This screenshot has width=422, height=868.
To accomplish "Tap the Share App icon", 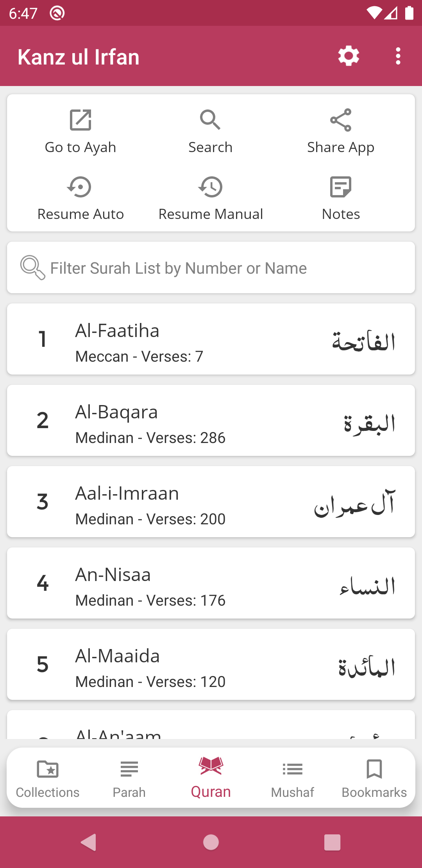I will click(341, 120).
